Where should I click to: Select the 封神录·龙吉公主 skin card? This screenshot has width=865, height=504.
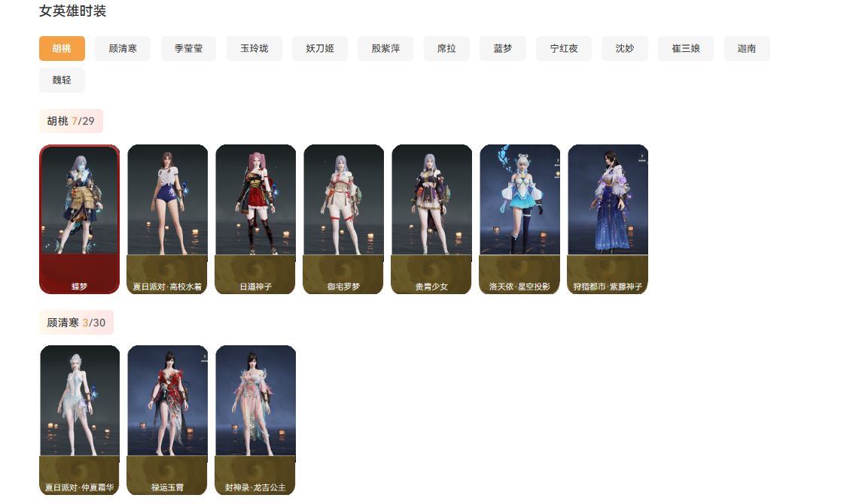[x=255, y=421]
